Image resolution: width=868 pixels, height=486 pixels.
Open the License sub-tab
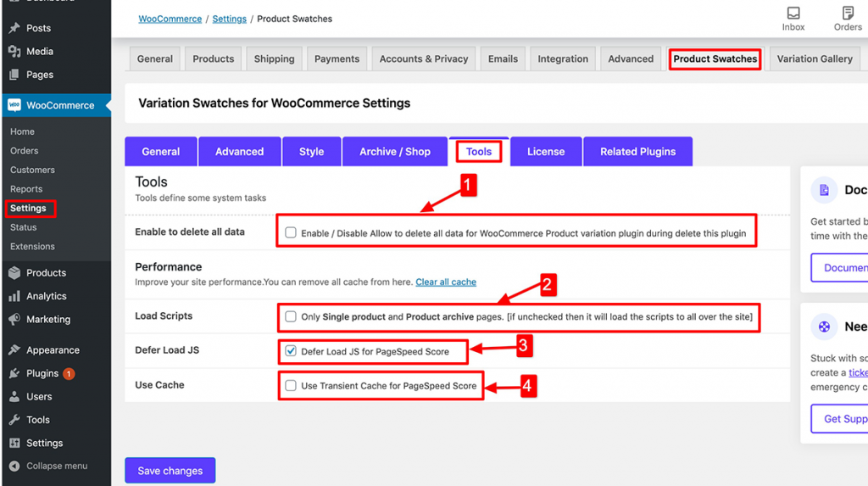546,151
